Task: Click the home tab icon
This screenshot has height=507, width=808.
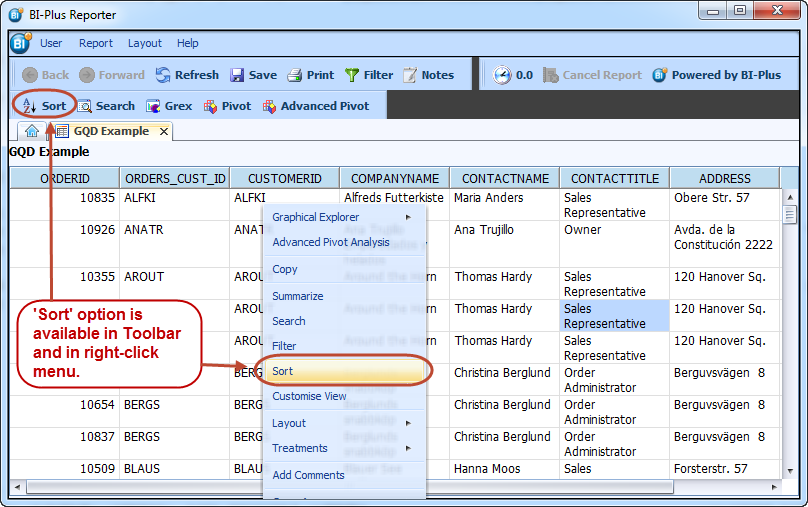Action: click(32, 131)
